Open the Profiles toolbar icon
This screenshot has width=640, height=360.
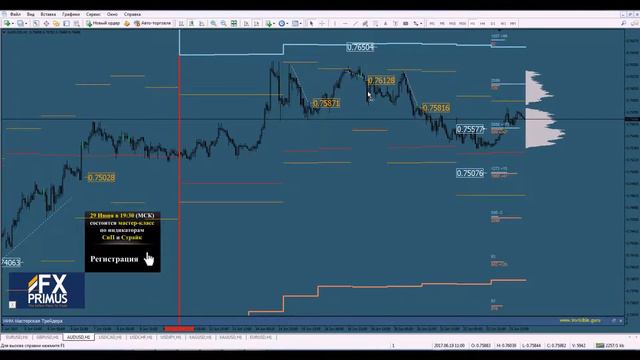20,24
